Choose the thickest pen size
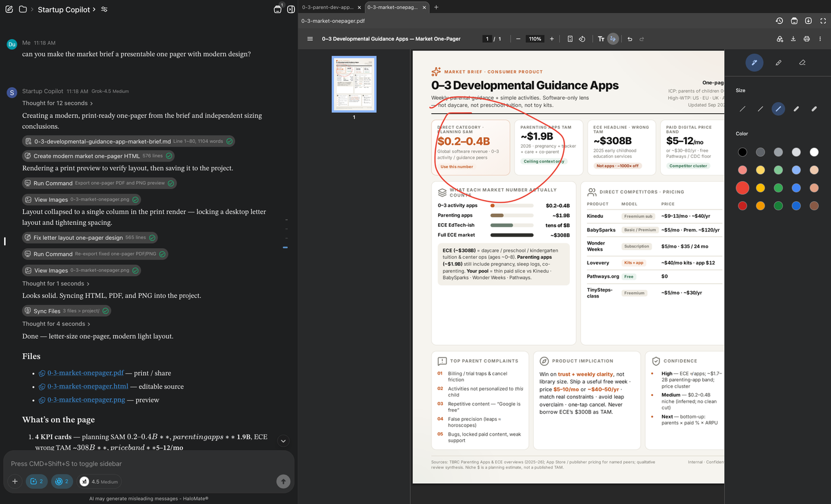831x504 pixels. (814, 109)
